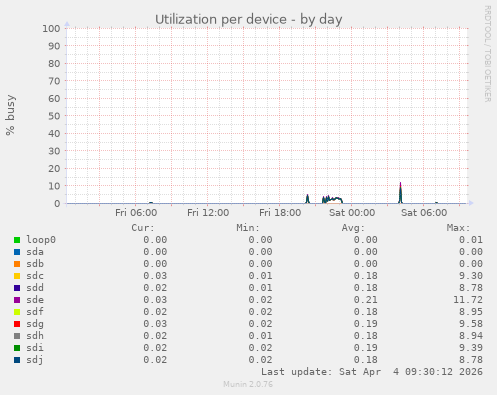The image size is (497, 395).
Task: Click the sdh Max value 8.94
Action: point(471,336)
